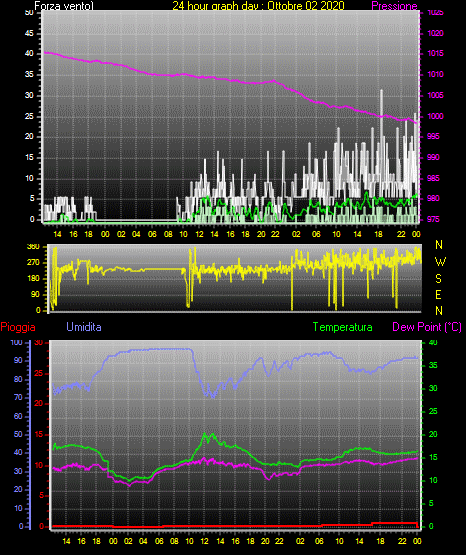Click the 1025 pressure axis value
The image size is (466, 555).
click(436, 13)
